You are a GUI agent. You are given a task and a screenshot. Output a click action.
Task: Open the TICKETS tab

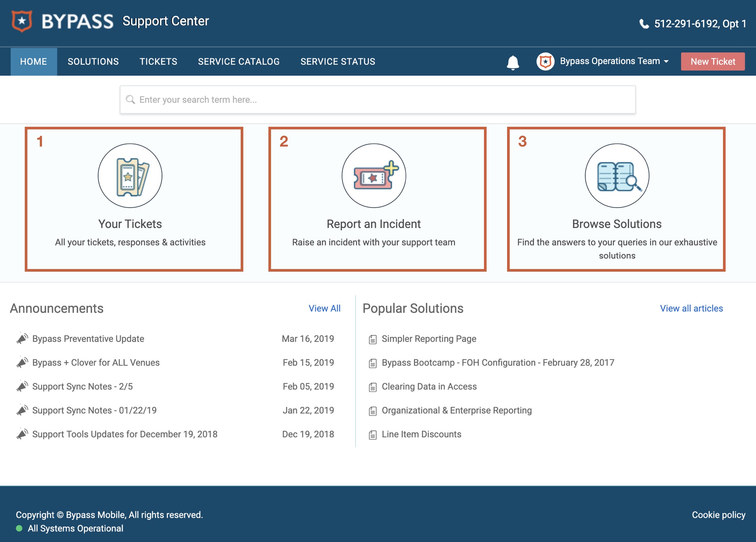(158, 62)
